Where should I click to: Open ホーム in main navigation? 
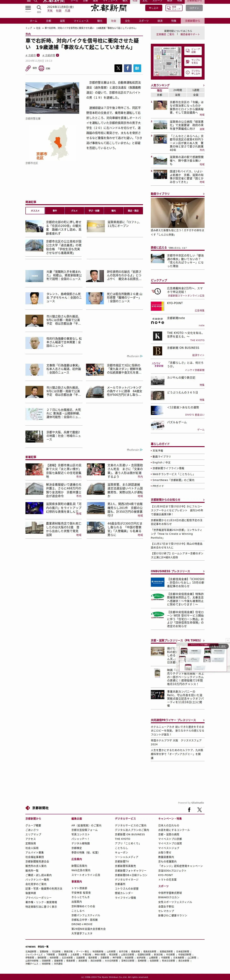(x=33, y=21)
